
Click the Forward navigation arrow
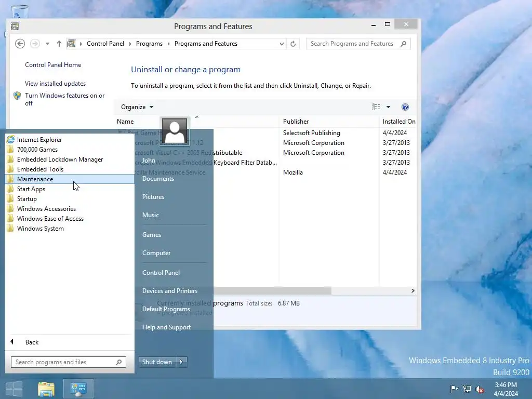click(x=35, y=44)
